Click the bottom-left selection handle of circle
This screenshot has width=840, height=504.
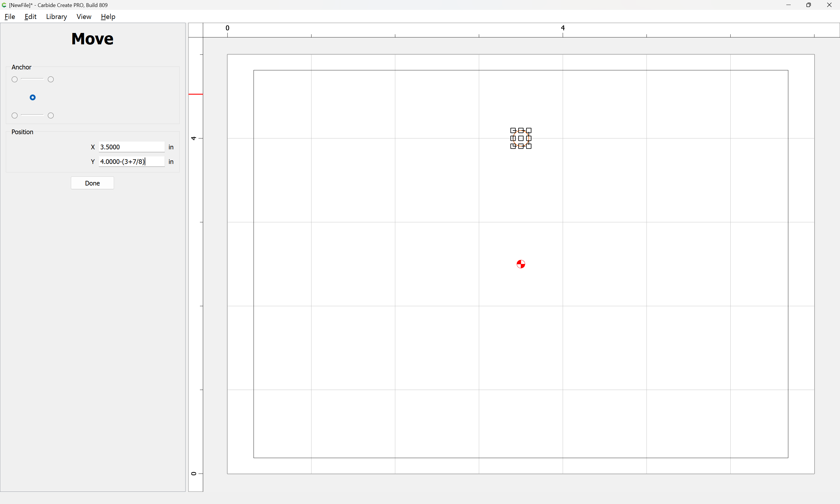tap(513, 146)
